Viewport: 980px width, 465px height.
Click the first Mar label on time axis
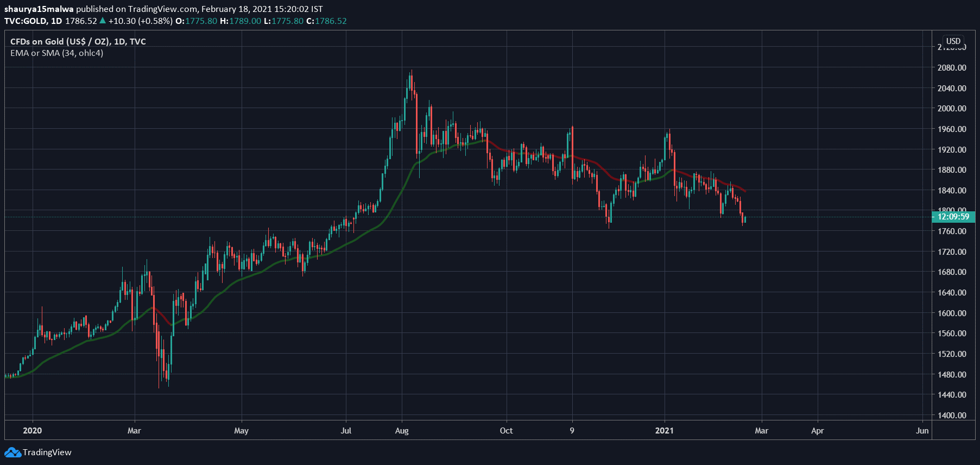point(134,431)
